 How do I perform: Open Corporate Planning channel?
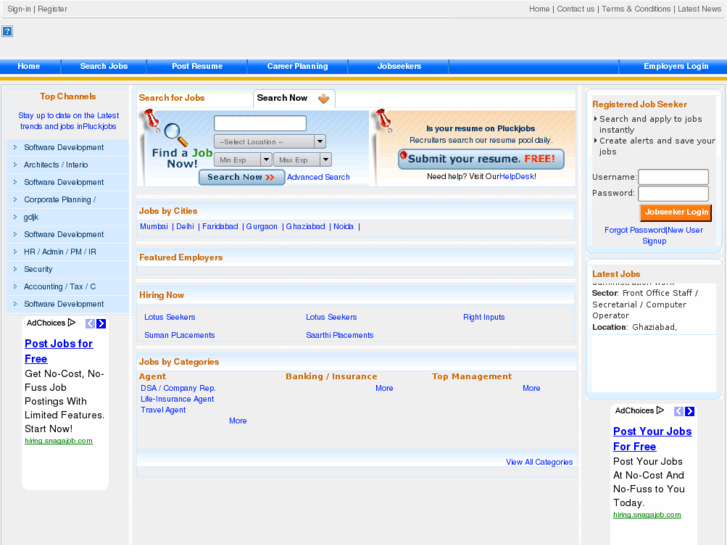click(60, 199)
